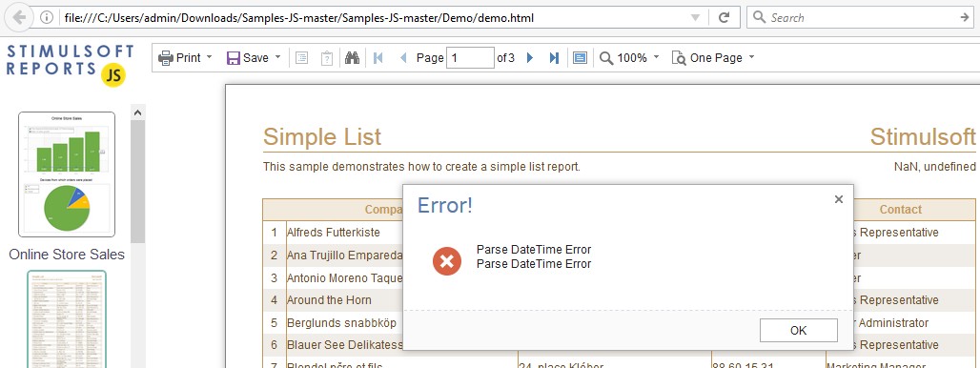Screen dimensions: 980x368
Task: Open the site information icon in address bar
Action: click(x=47, y=17)
